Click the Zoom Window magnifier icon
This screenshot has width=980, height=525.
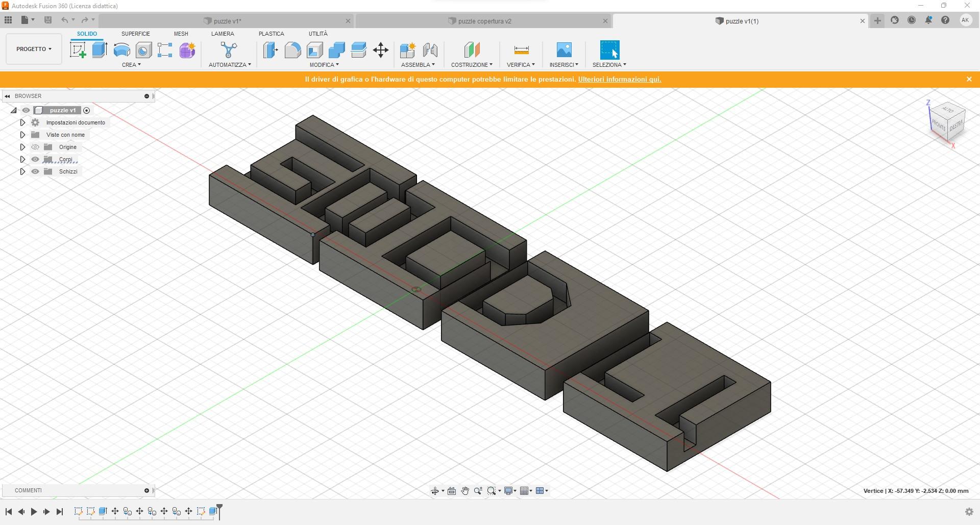click(492, 491)
